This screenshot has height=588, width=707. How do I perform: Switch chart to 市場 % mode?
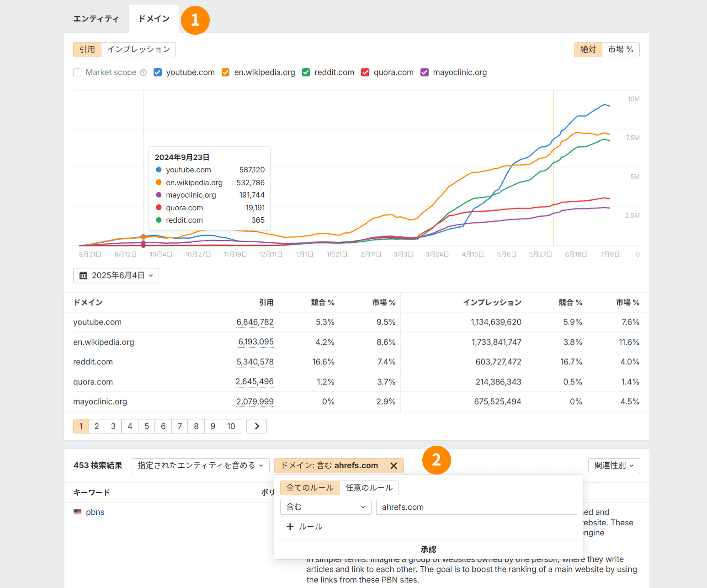pos(620,49)
